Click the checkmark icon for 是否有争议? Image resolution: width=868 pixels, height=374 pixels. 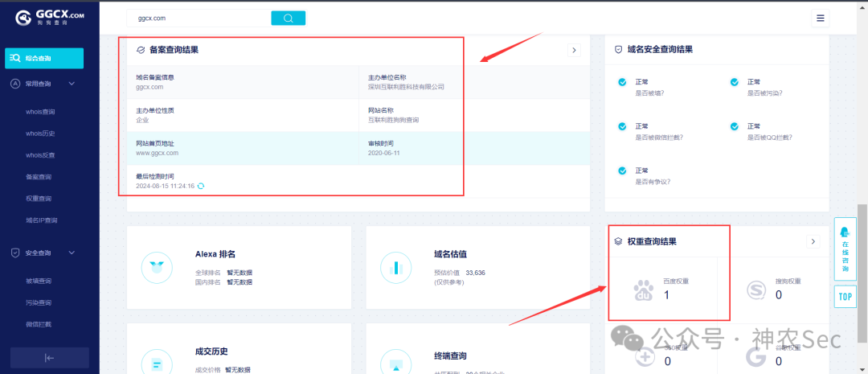(622, 171)
